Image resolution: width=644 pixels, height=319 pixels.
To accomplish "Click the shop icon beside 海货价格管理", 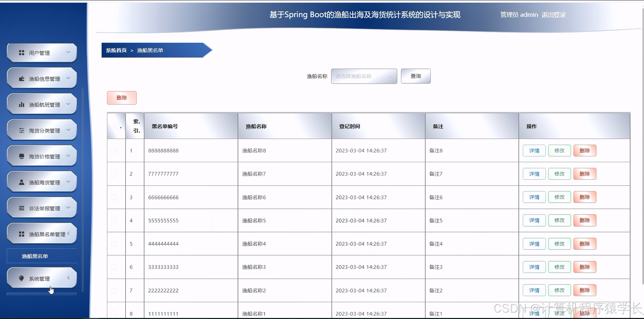I will tap(22, 156).
